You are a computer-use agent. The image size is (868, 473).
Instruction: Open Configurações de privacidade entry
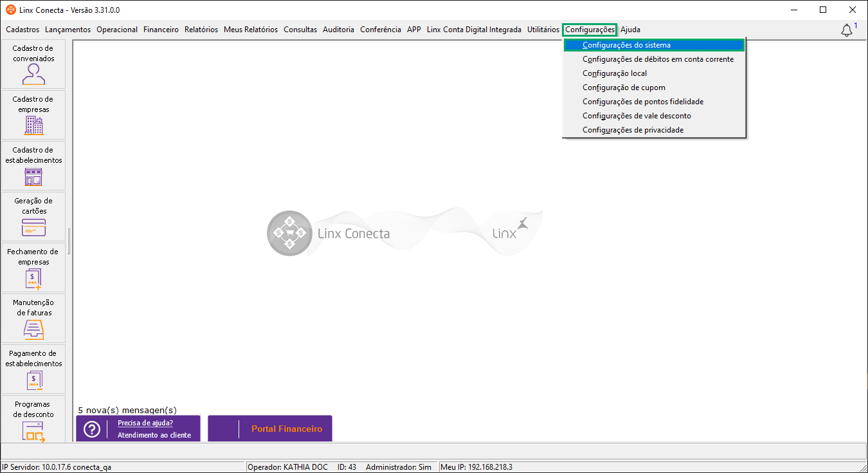tap(654, 130)
